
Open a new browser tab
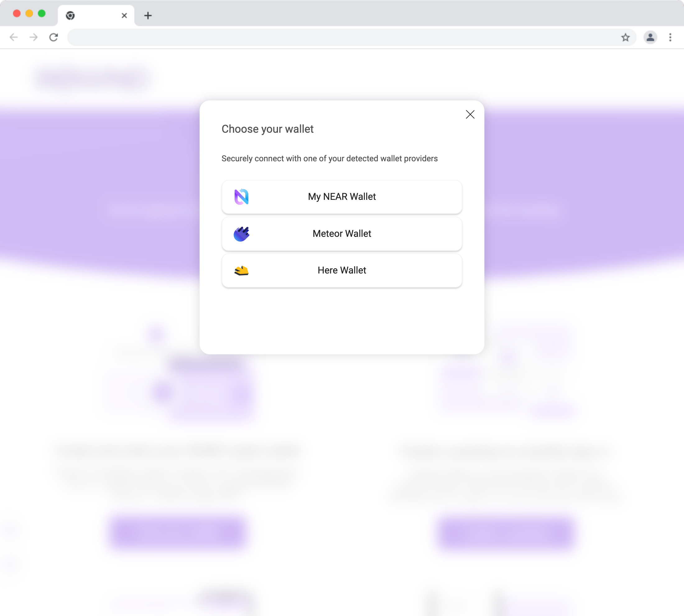(x=148, y=16)
